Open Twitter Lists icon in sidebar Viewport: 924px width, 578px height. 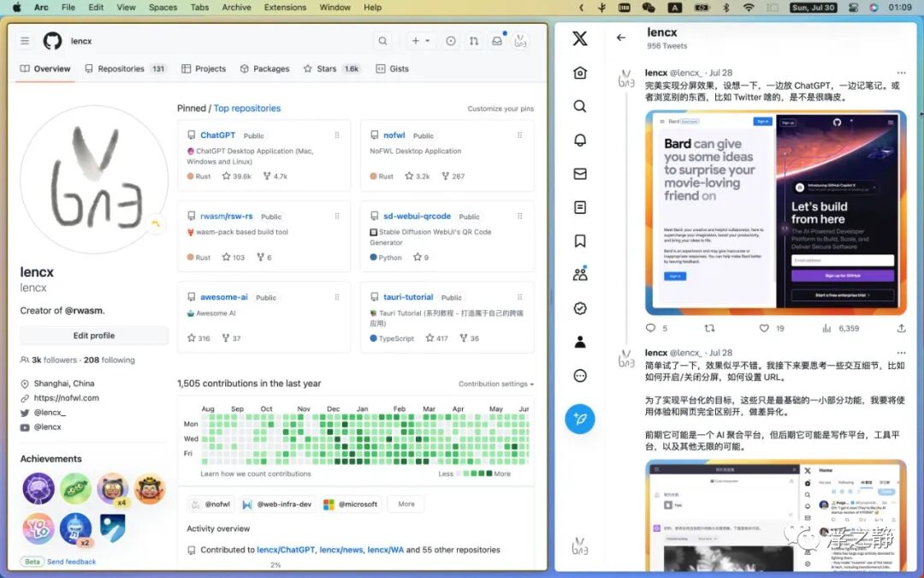tap(580, 207)
